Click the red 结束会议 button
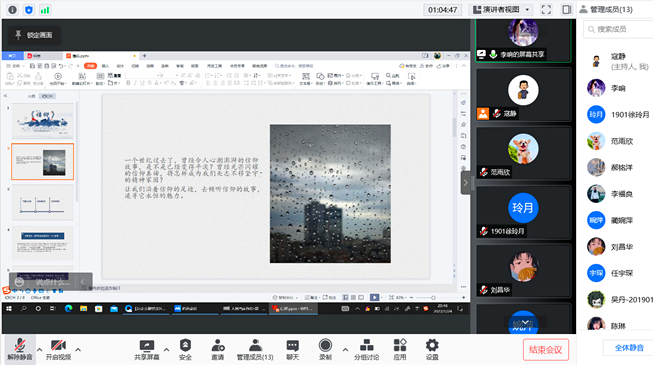This screenshot has width=653, height=365. point(546,350)
